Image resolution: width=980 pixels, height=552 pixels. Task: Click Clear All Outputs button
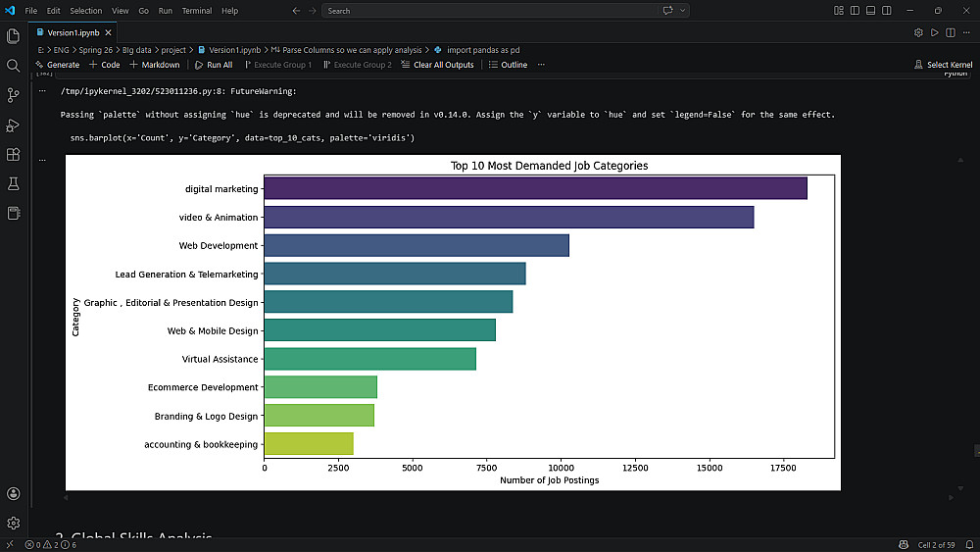pyautogui.click(x=437, y=65)
